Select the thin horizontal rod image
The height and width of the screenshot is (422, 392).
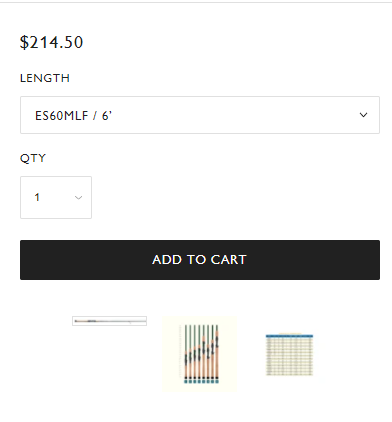click(x=109, y=321)
